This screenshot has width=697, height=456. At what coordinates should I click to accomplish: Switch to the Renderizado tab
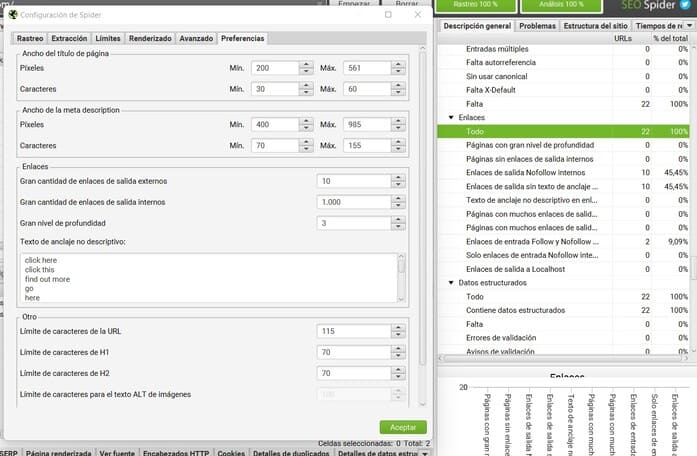[150, 39]
